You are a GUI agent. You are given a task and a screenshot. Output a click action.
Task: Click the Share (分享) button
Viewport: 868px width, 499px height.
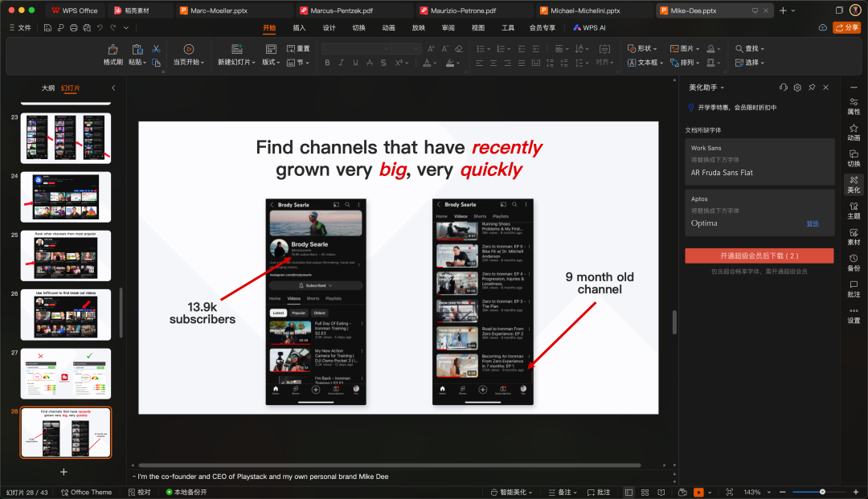tap(846, 27)
